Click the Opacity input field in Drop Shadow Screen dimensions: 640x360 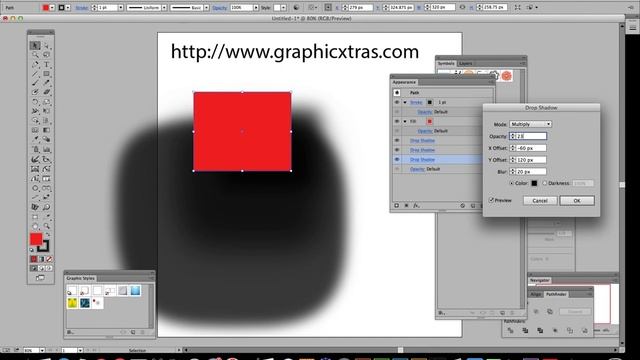(x=528, y=136)
